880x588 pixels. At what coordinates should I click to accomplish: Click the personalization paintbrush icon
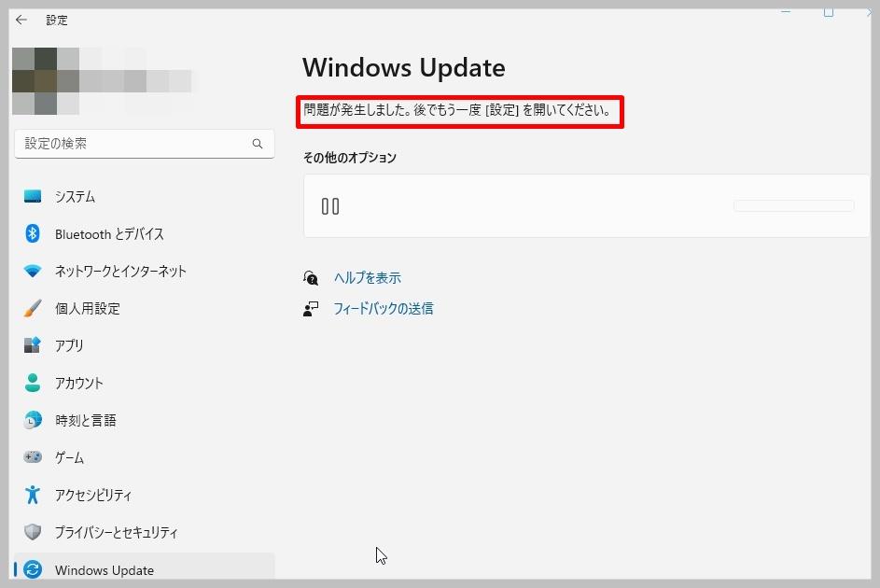[x=33, y=308]
